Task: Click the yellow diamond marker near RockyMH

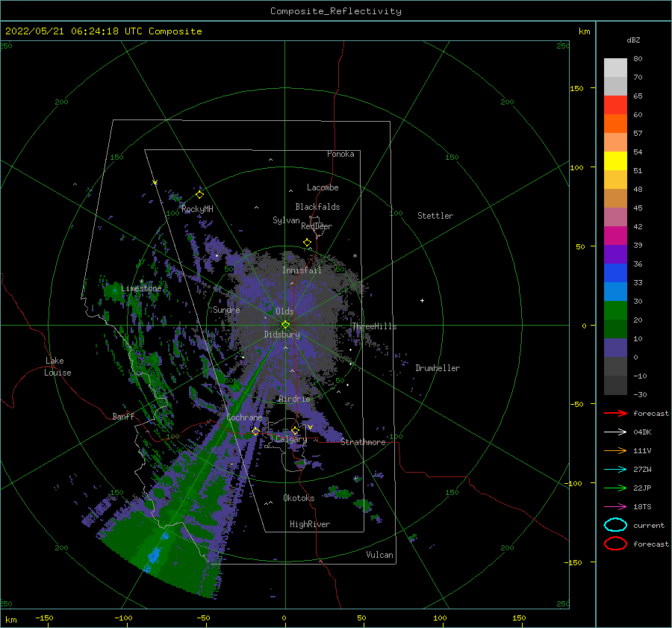Action: click(x=199, y=195)
